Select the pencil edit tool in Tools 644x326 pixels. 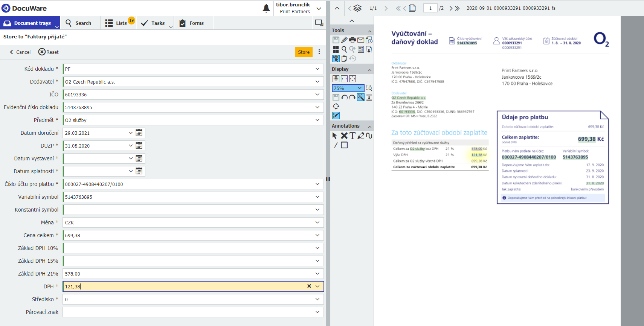pyautogui.click(x=344, y=40)
